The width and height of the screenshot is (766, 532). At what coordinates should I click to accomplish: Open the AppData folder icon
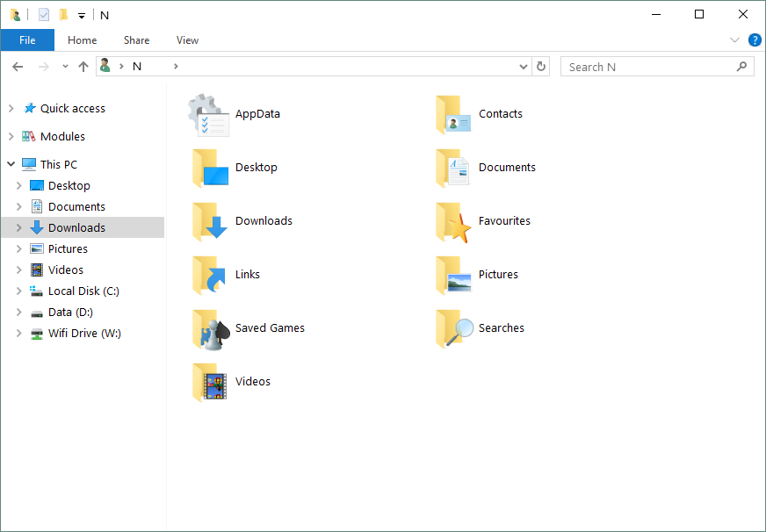click(208, 115)
